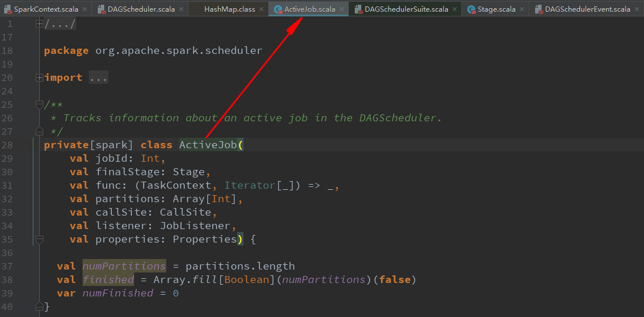Click 'partitions.length' expression on line 37
Image resolution: width=644 pixels, height=317 pixels.
click(x=240, y=266)
